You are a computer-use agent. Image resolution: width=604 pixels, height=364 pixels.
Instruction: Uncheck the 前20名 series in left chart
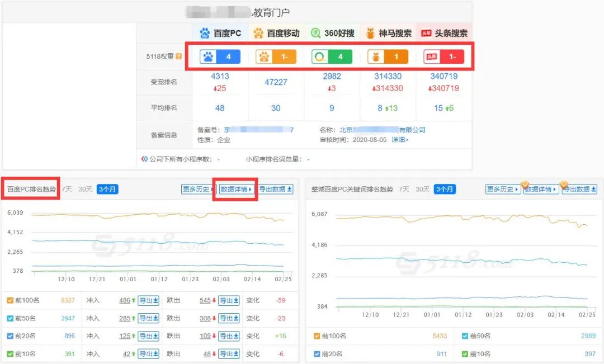[x=10, y=336]
